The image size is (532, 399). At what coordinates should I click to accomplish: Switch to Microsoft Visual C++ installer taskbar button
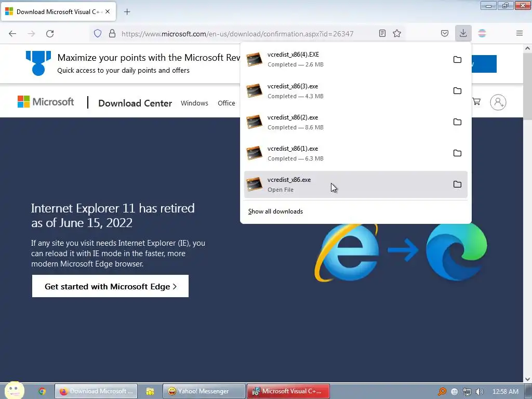pos(288,391)
